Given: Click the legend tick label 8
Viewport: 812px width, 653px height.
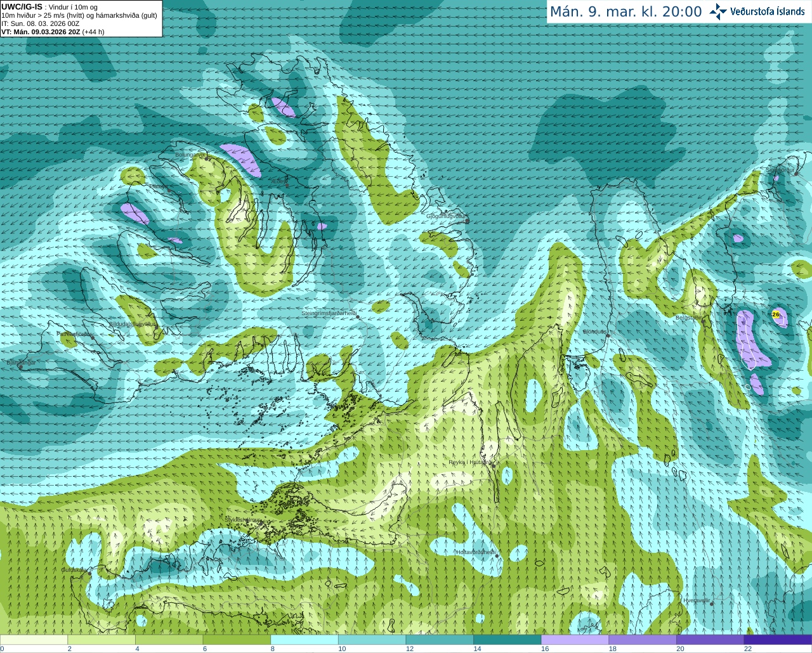Looking at the screenshot, I should point(273,649).
